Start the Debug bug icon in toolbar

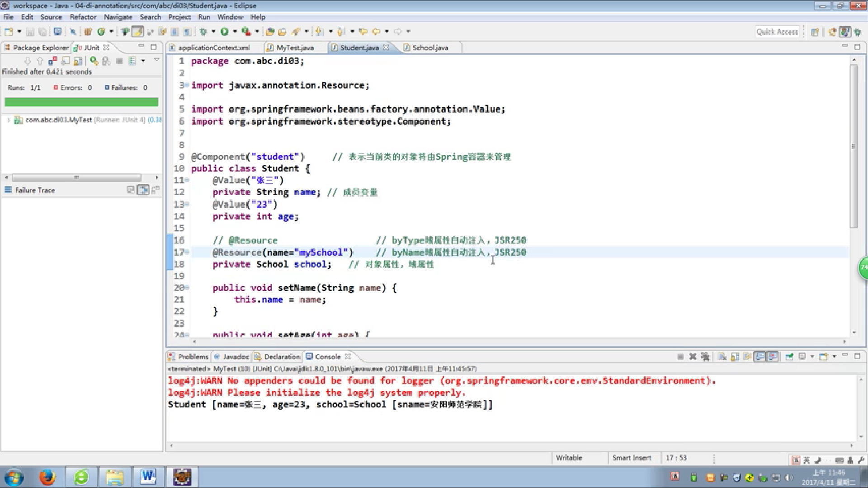[203, 32]
